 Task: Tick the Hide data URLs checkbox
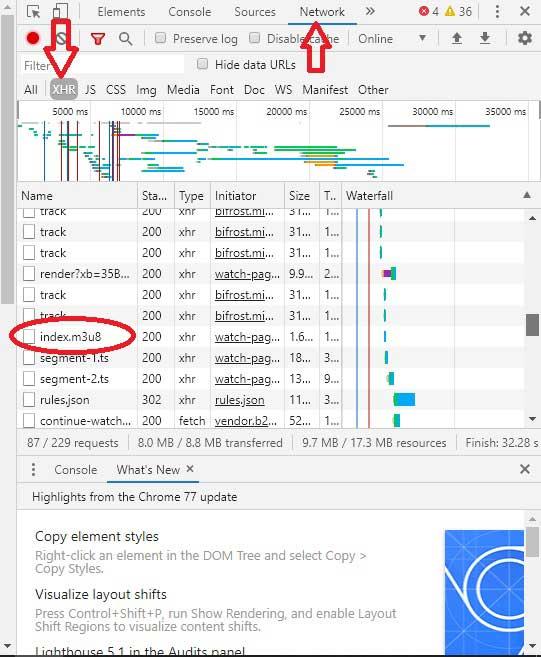tap(202, 64)
